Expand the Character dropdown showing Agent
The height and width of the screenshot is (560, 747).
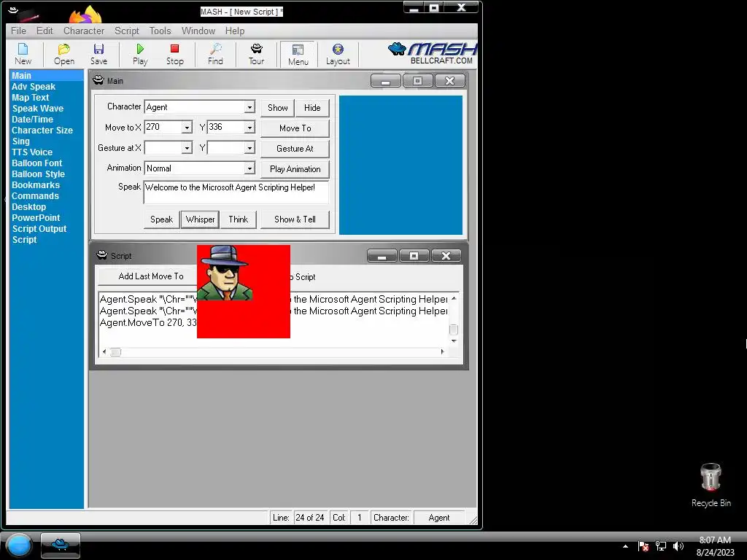[249, 107]
